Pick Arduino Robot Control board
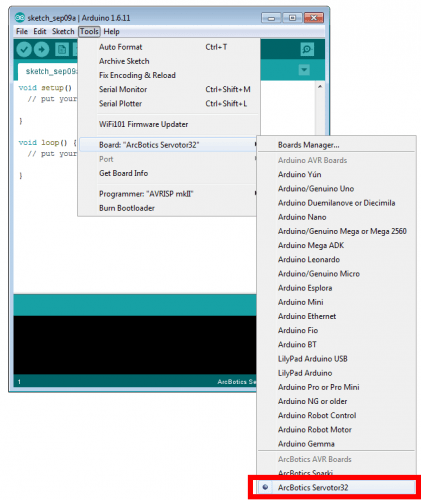The image size is (421, 500). [337, 416]
